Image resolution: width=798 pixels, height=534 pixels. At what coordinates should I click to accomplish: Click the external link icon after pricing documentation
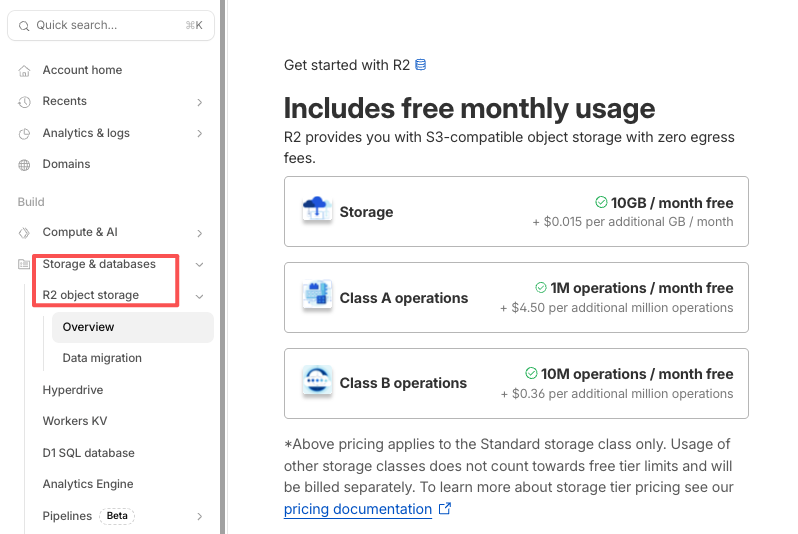coord(445,509)
